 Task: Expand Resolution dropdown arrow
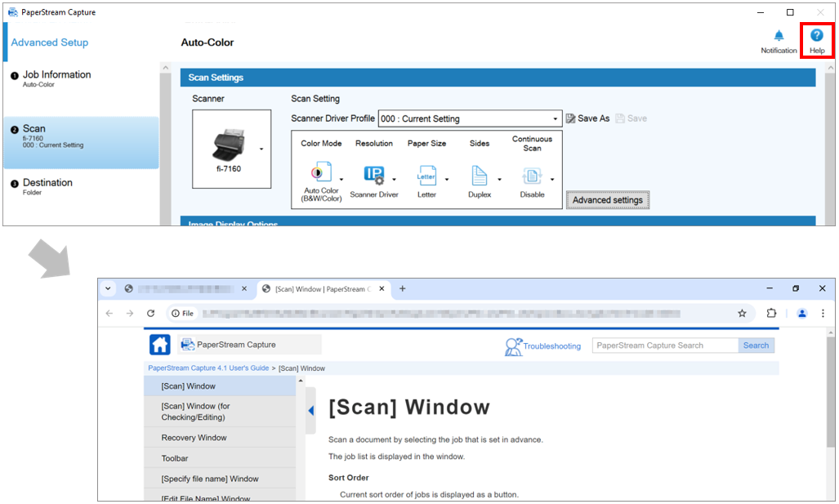coord(395,180)
